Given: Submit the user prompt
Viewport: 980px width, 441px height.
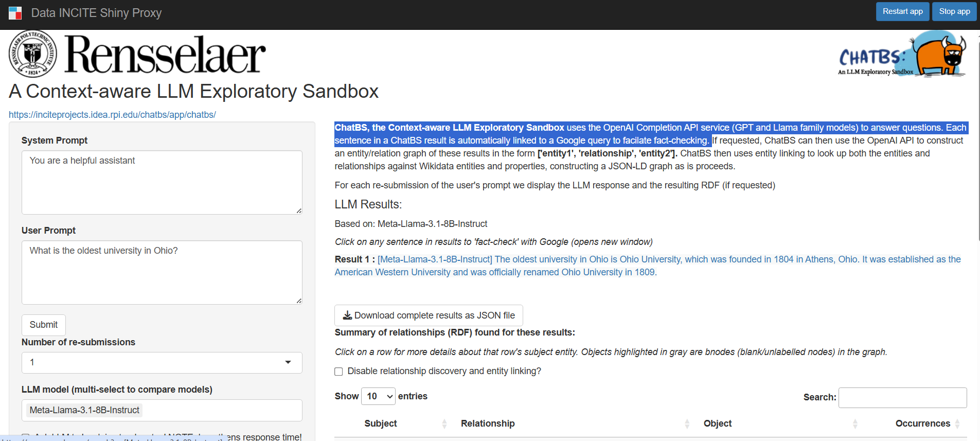Looking at the screenshot, I should (x=44, y=325).
